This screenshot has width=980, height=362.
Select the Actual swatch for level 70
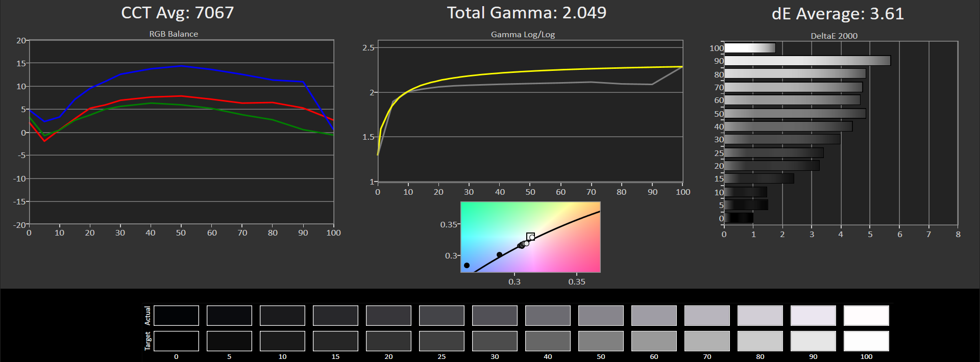coord(707,316)
